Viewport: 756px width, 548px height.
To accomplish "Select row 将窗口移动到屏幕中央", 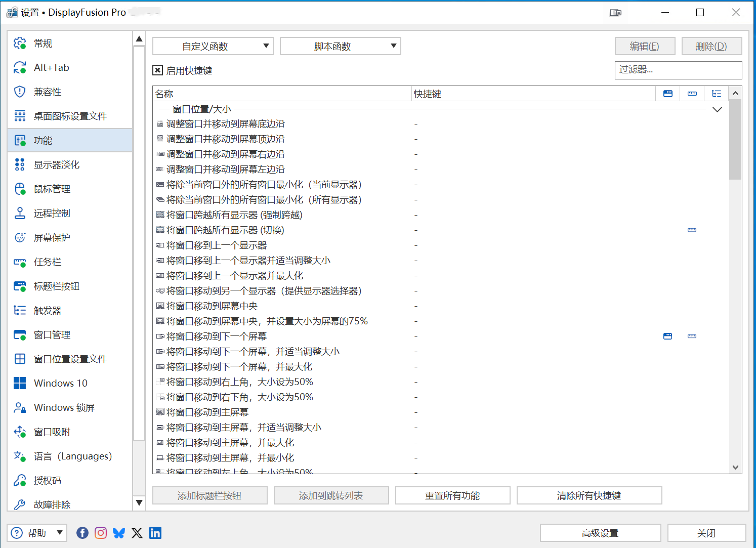I will [x=441, y=306].
